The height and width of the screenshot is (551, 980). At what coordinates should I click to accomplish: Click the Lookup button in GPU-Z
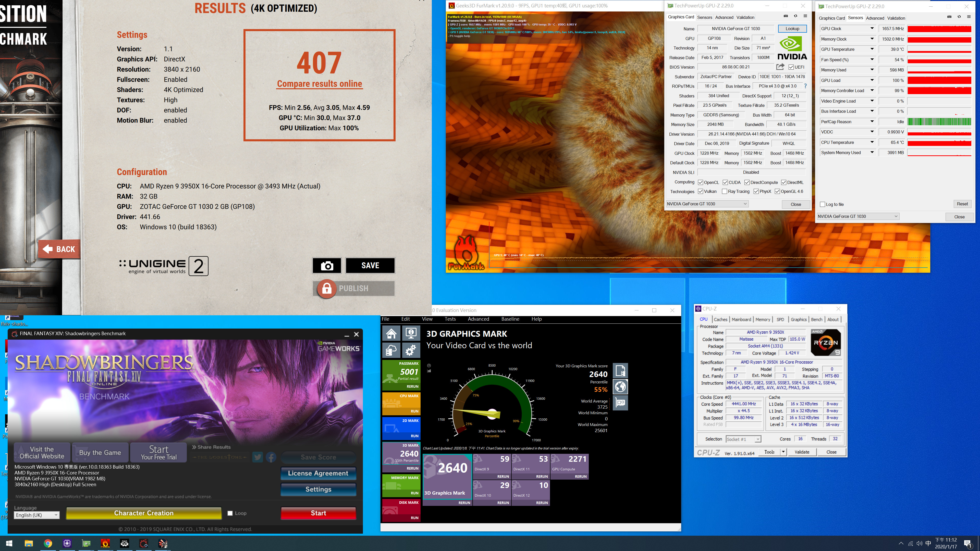tap(792, 29)
